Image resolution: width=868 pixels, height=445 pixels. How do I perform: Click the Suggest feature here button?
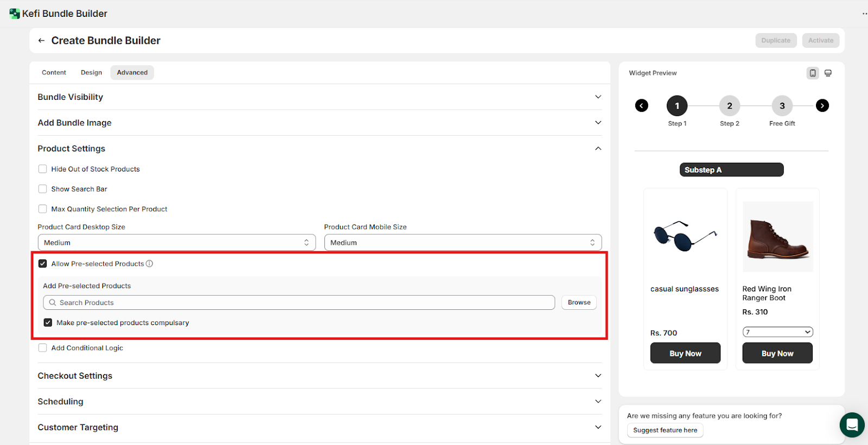(665, 430)
